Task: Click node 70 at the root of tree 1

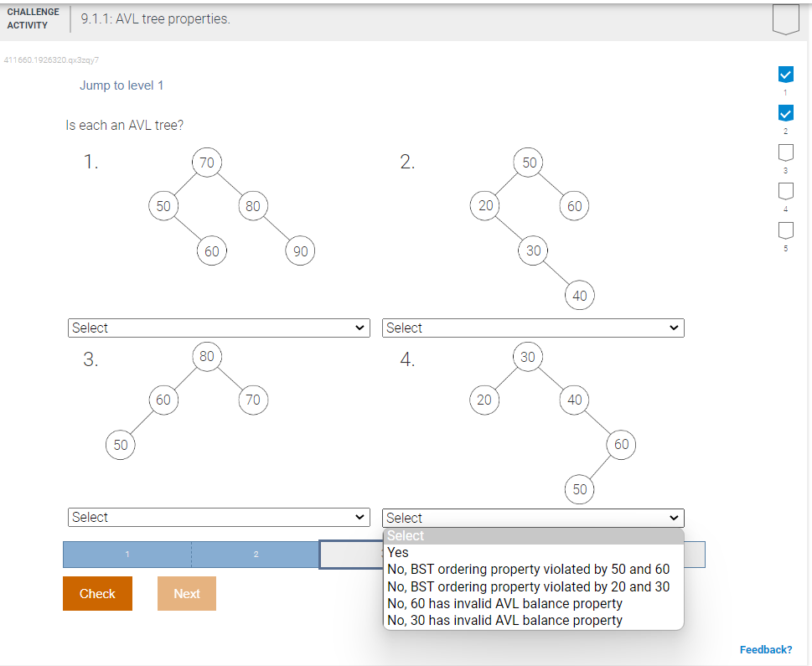Action: [206, 163]
